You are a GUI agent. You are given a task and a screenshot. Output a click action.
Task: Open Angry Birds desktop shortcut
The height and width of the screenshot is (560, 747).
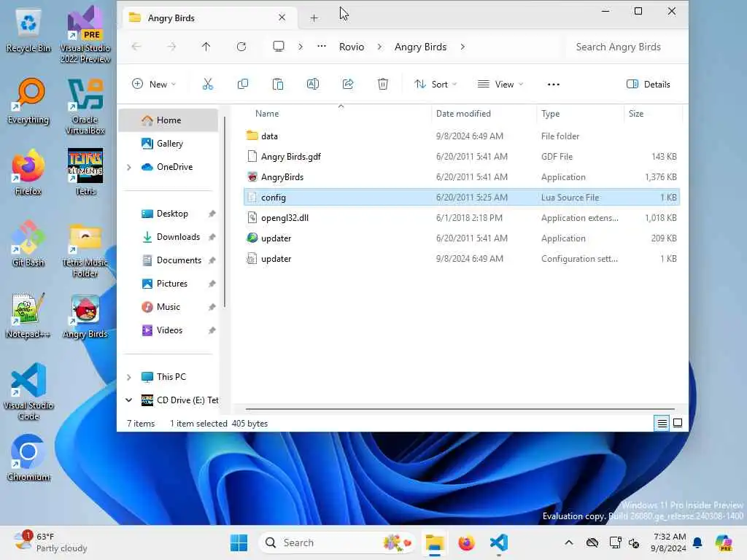pyautogui.click(x=85, y=316)
